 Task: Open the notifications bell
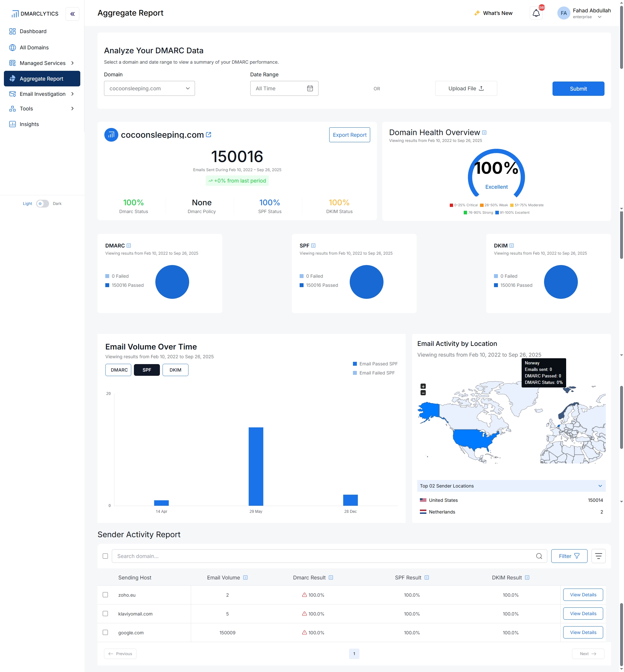536,13
